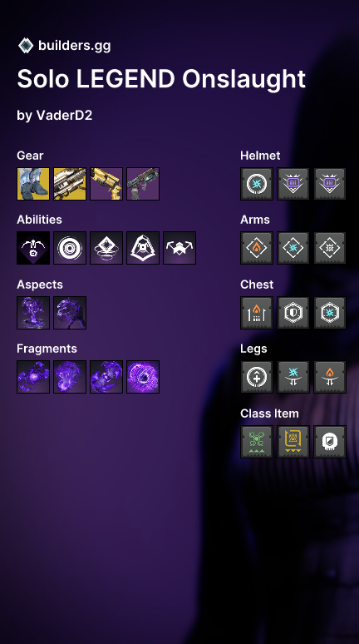Click the yellow Class Item mod icon
Screen dimensions: 359x644
[293, 442]
